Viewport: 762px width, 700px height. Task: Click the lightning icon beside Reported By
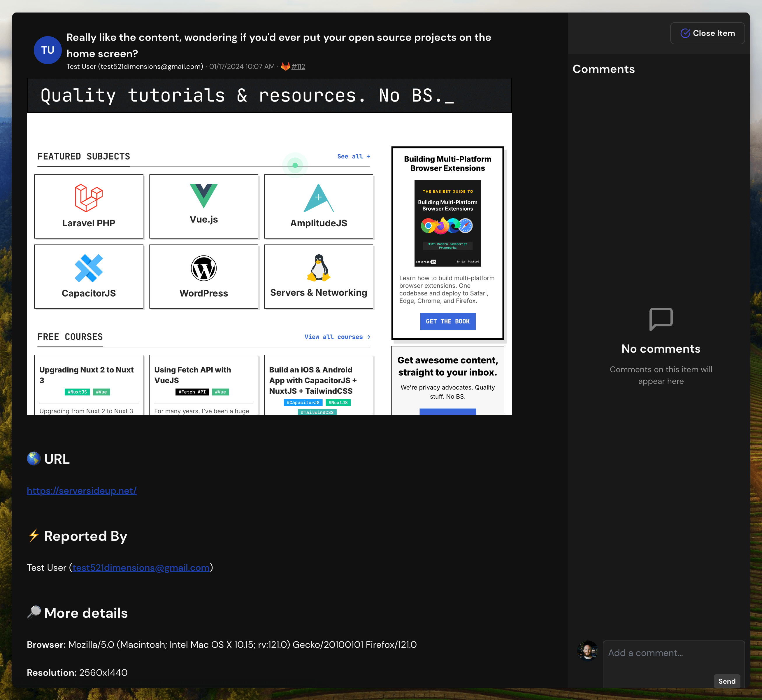pyautogui.click(x=34, y=535)
